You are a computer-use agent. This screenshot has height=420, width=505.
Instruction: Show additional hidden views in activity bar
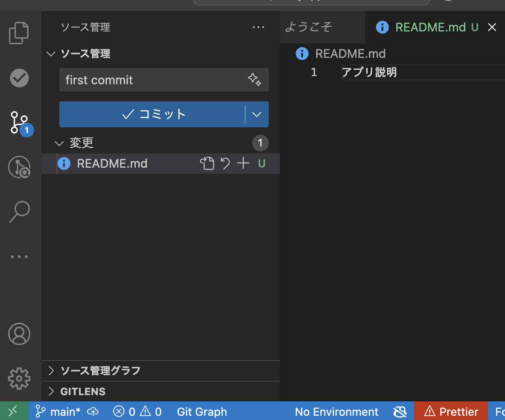[x=19, y=257]
